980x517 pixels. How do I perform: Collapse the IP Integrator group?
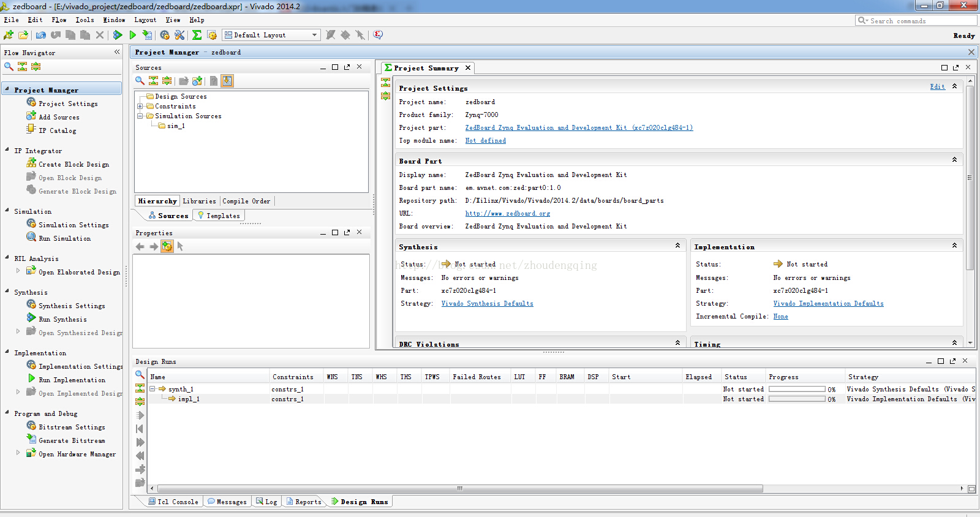click(x=7, y=149)
